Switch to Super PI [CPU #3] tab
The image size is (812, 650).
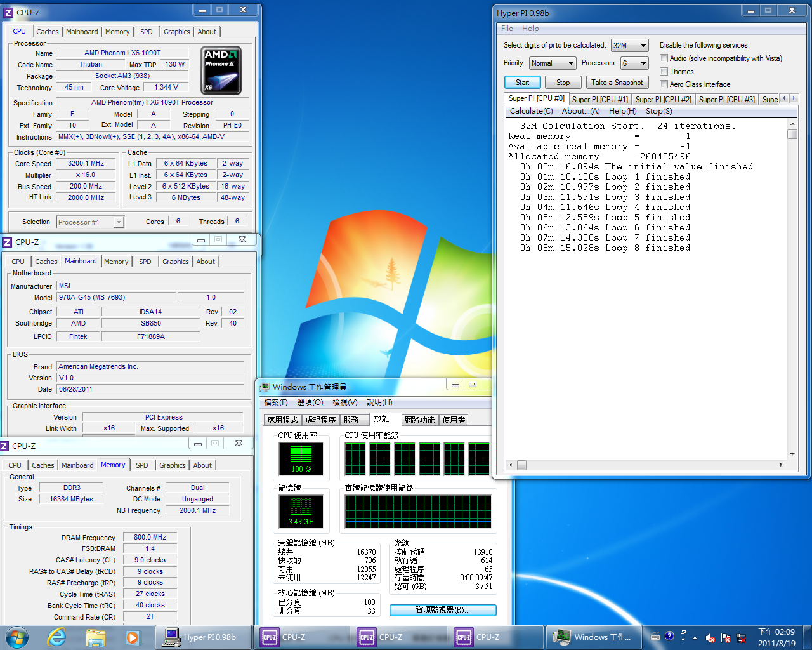(727, 100)
